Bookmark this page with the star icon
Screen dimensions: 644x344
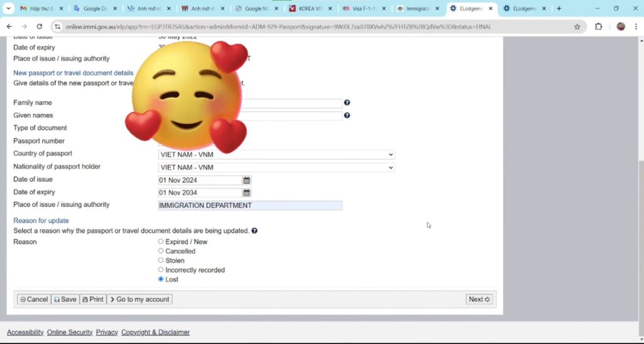pos(577,26)
